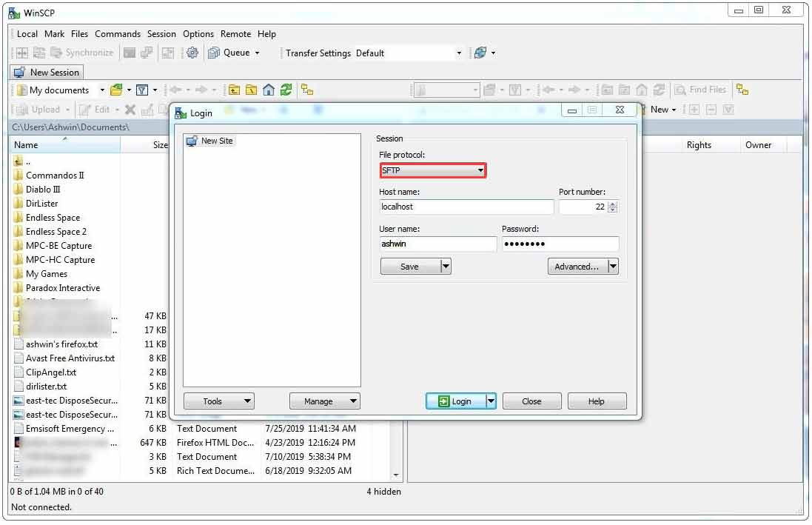The image size is (812, 525).
Task: Click the compare directories icon
Action: pos(22,53)
